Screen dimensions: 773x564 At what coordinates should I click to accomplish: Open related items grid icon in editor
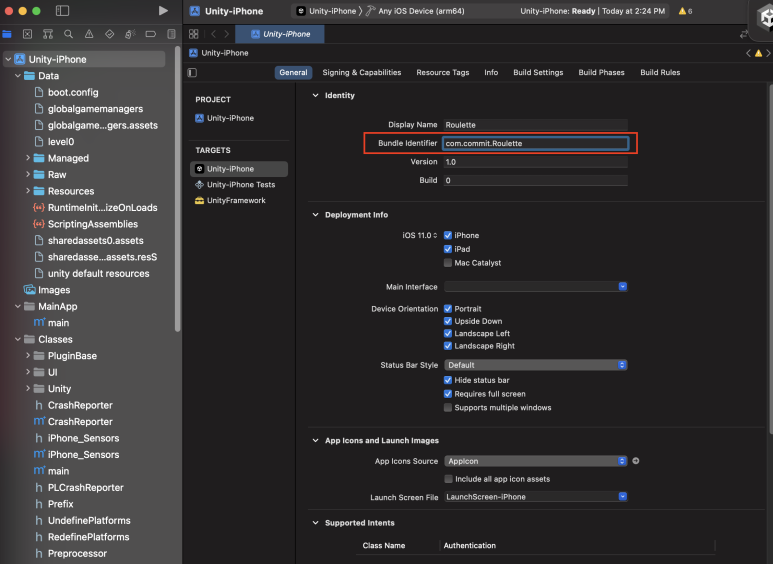click(x=194, y=34)
